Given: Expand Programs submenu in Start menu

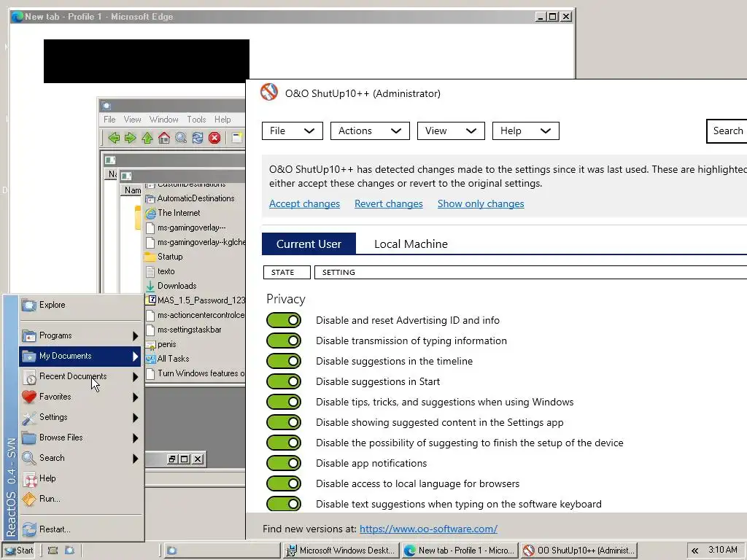Looking at the screenshot, I should click(x=81, y=335).
